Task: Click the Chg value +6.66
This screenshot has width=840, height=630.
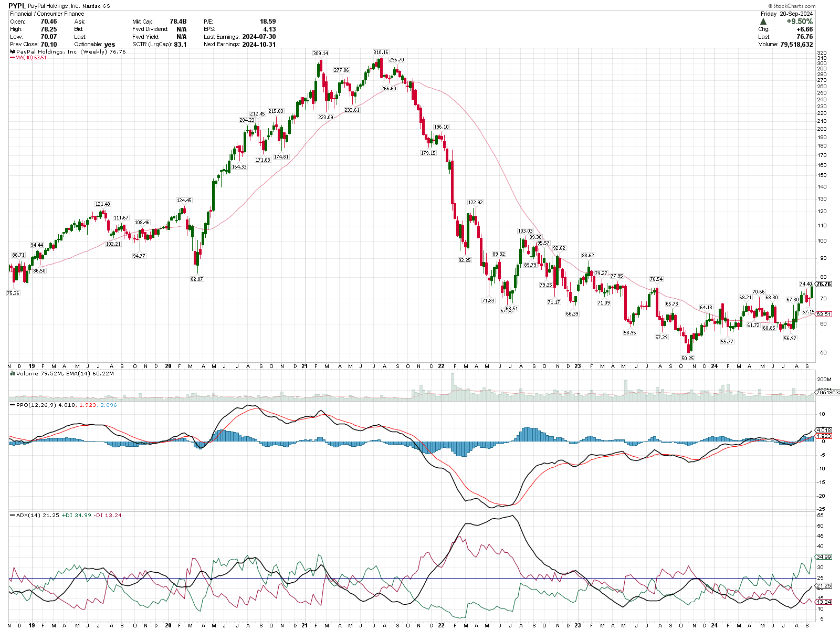Action: point(805,29)
